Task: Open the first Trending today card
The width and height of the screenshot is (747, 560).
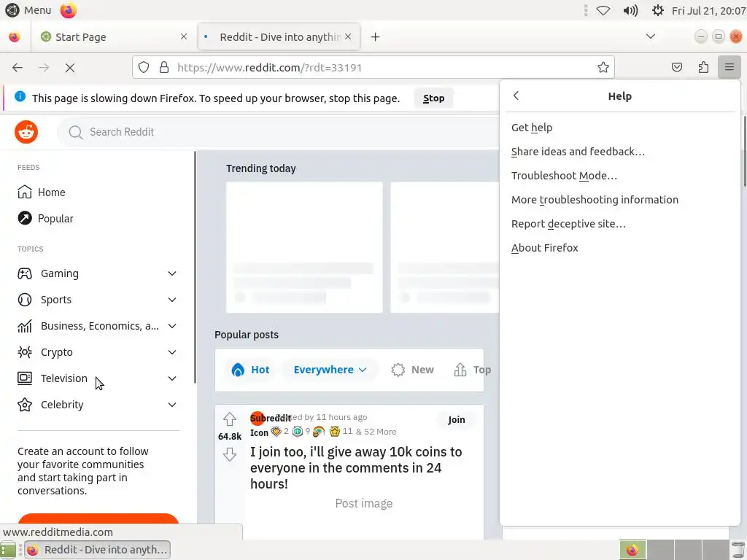Action: [x=304, y=247]
